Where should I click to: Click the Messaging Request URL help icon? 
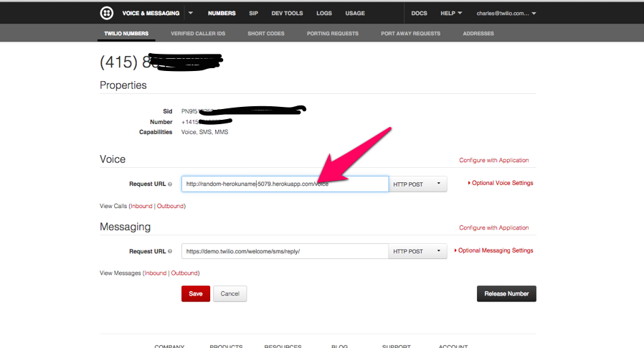click(170, 251)
